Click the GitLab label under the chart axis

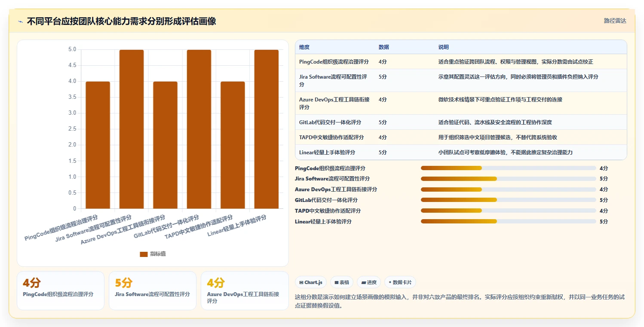coord(166,227)
